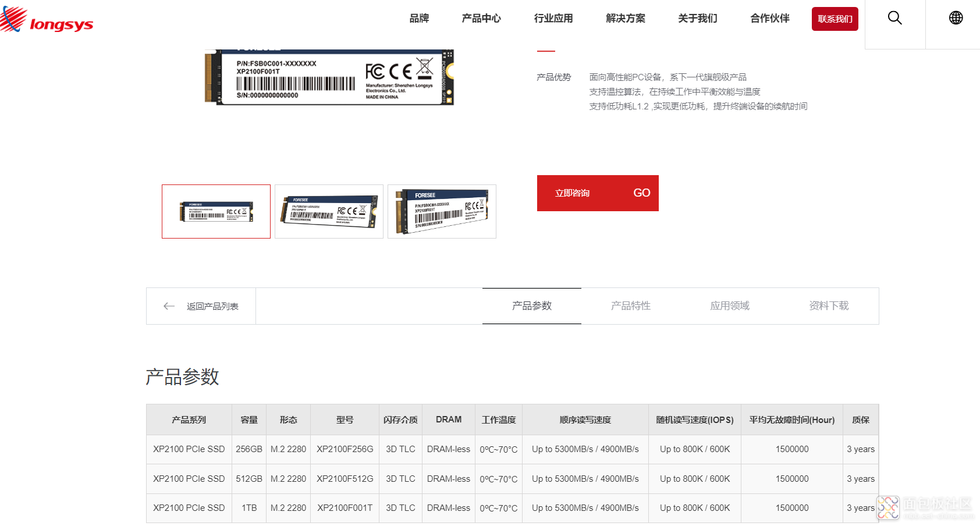Click the large SSD product image
The image size is (980, 526).
coord(329,77)
